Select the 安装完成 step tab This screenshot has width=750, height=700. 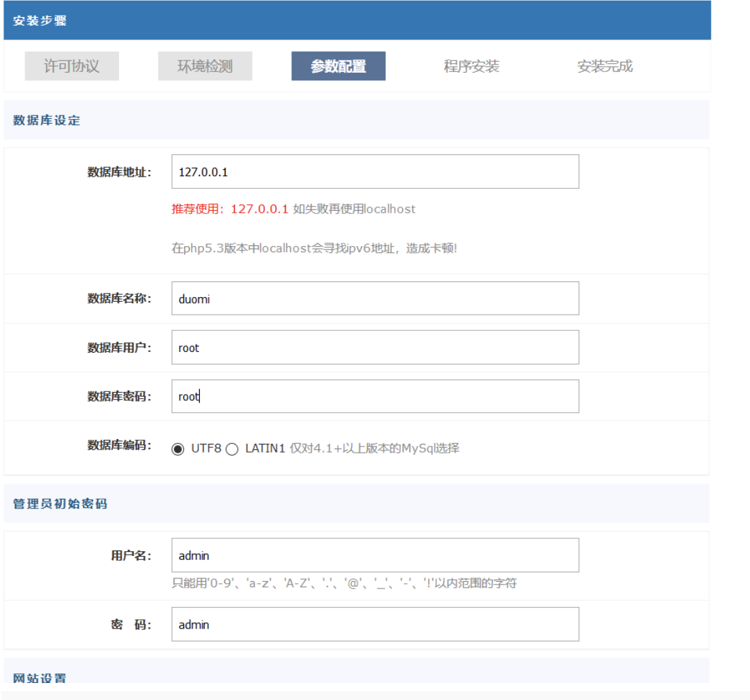(605, 66)
